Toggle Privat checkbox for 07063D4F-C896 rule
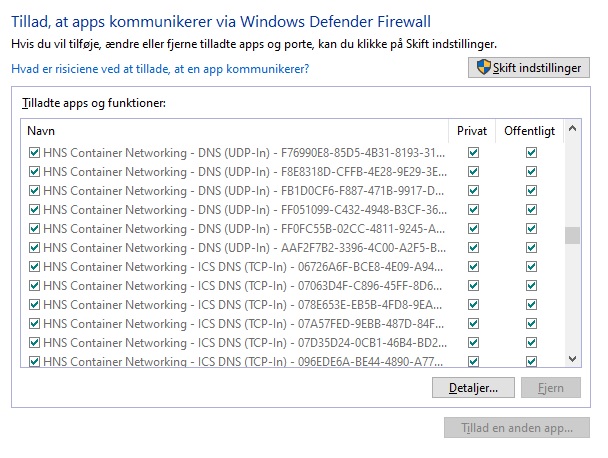 [473, 285]
